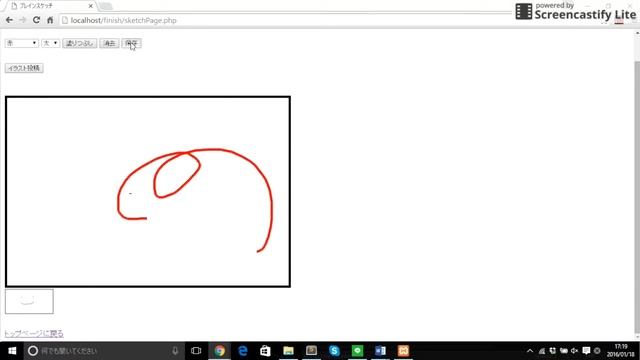
Task: Select the ブレインスケッチ browser tab
Action: 51,6
